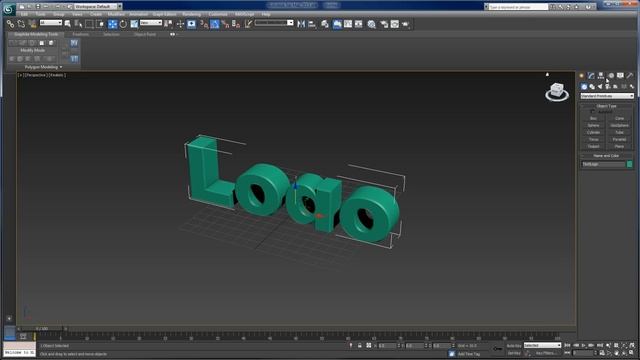Viewport: 640px width, 360px height.
Task: Open the Customize menu
Action: pyautogui.click(x=218, y=14)
